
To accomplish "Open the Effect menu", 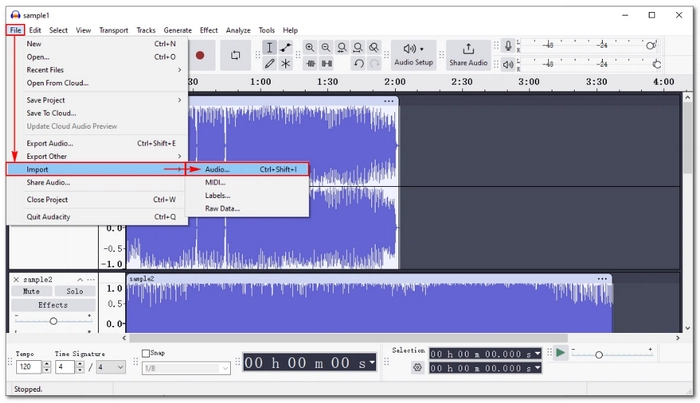I will 208,30.
